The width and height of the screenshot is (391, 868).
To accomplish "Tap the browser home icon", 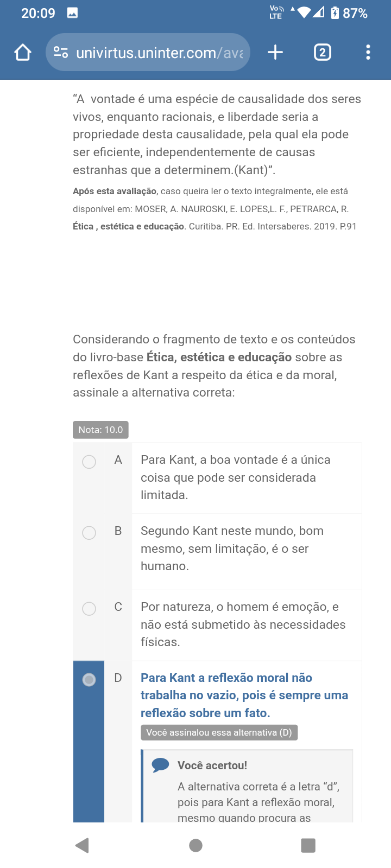I will coord(23,53).
